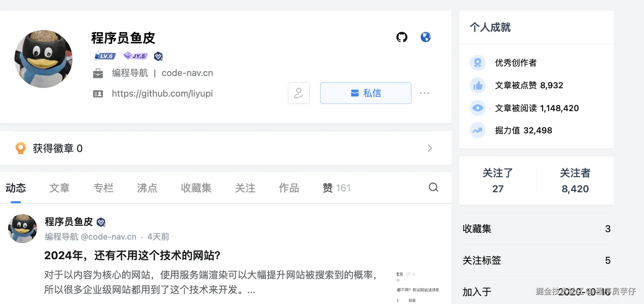Open the github.com/liyupi link
Viewport: 644px width, 304px height.
162,93
